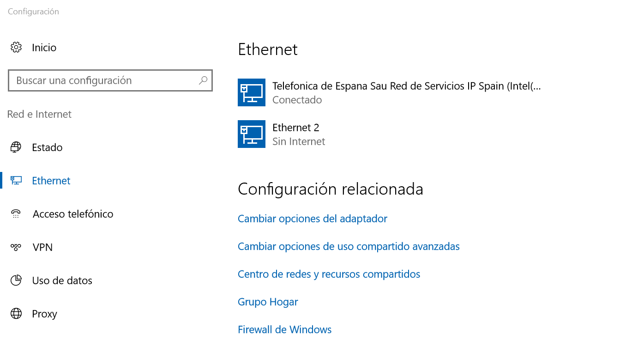Screen dimensions: 644x355
Task: Click the blue adapter icon for Telefonica network
Action: pos(252,92)
